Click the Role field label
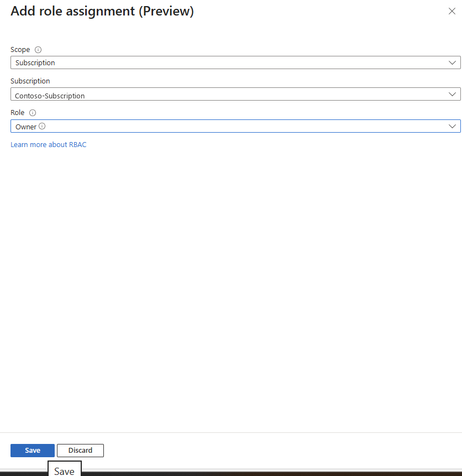The image size is (462, 476). (x=17, y=113)
